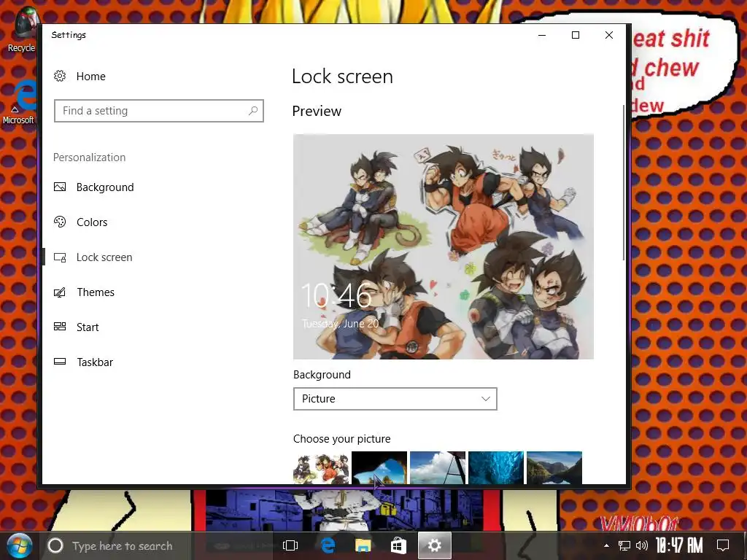Click the Settings window vertical scrollbar

[x=623, y=182]
